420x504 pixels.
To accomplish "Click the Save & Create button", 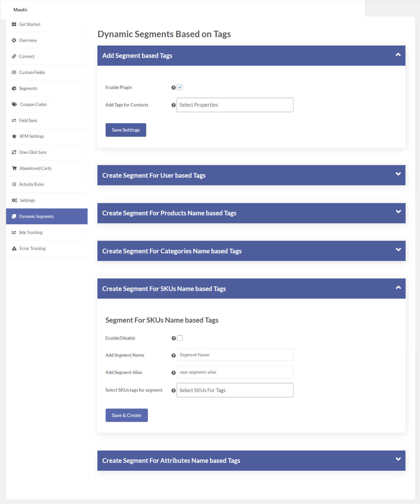I will 127,415.
